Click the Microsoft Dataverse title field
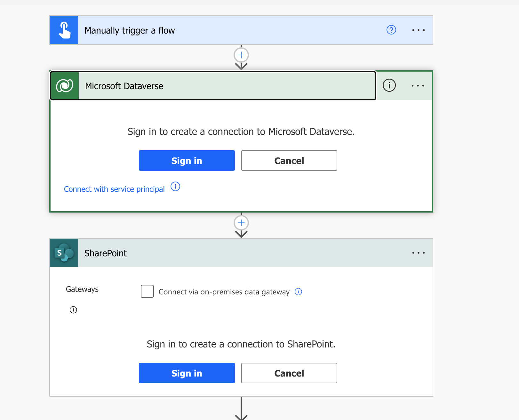 pos(224,86)
